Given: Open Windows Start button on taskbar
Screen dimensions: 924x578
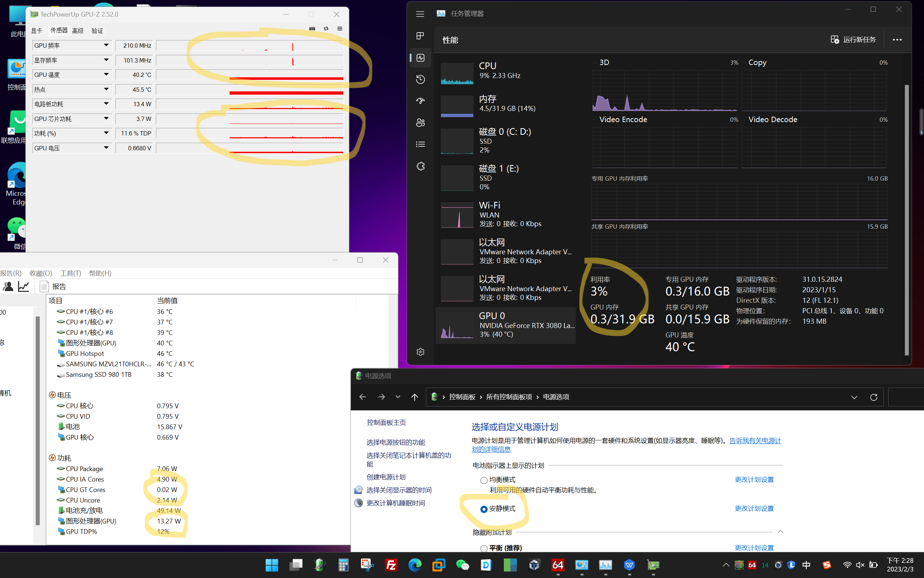Looking at the screenshot, I should 272,565.
